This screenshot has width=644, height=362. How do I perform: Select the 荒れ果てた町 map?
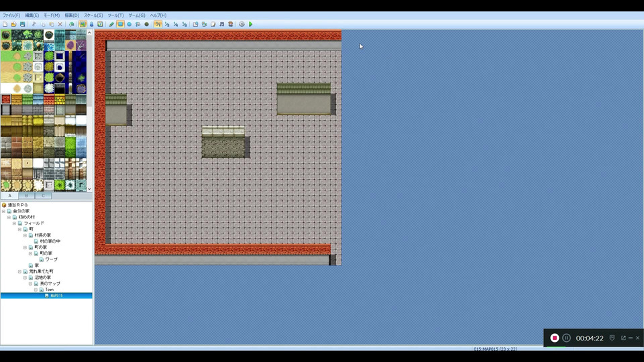(x=41, y=271)
